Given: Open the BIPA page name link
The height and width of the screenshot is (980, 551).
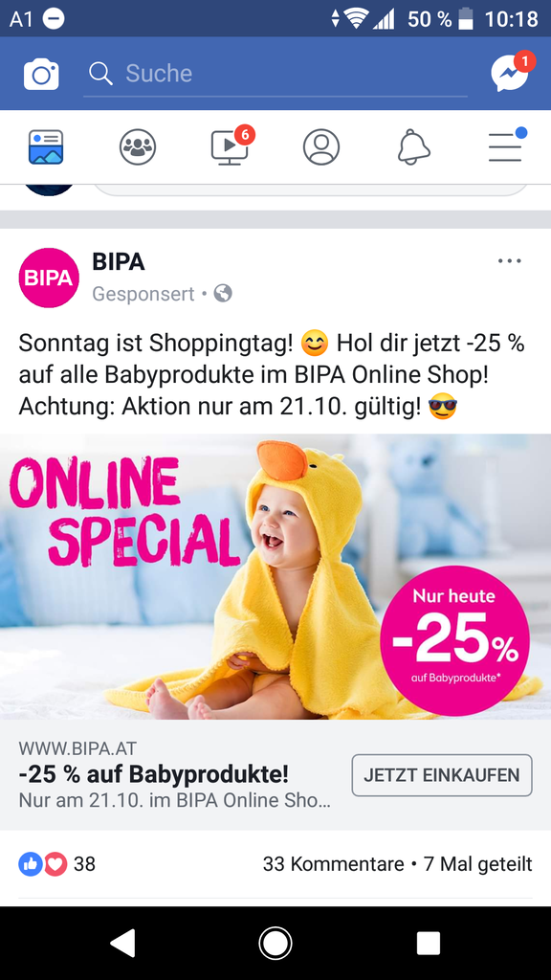Looking at the screenshot, I should 119,262.
